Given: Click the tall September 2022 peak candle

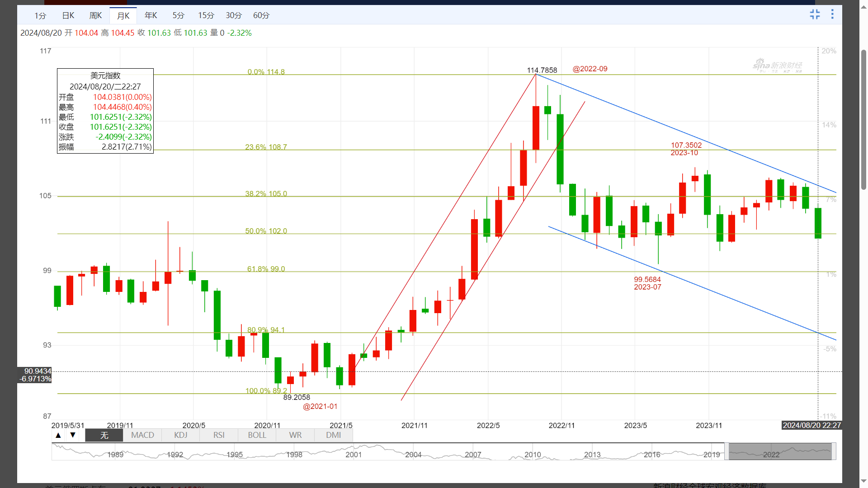Looking at the screenshot, I should (536, 128).
